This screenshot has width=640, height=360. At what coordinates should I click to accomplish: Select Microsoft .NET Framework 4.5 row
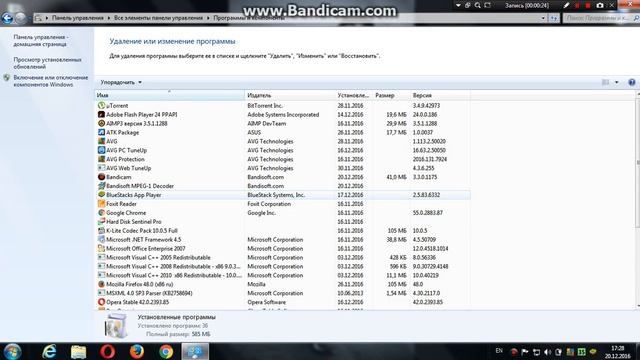pyautogui.click(x=282, y=240)
